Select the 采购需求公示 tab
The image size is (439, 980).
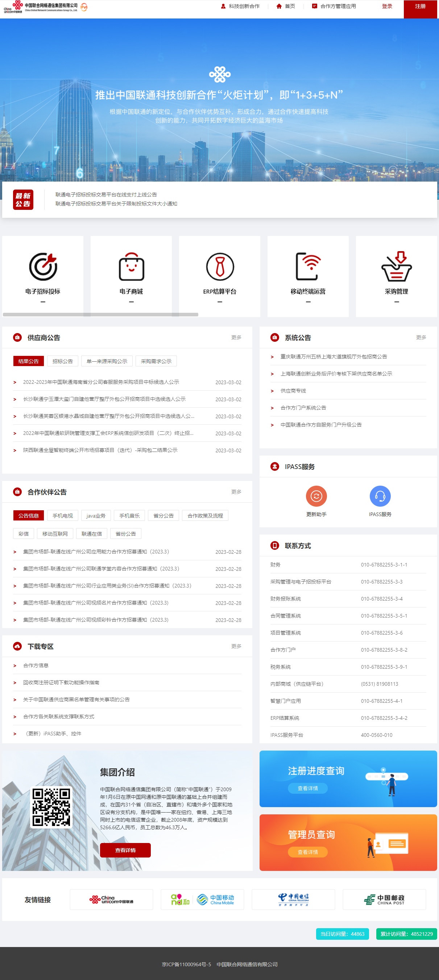click(156, 361)
